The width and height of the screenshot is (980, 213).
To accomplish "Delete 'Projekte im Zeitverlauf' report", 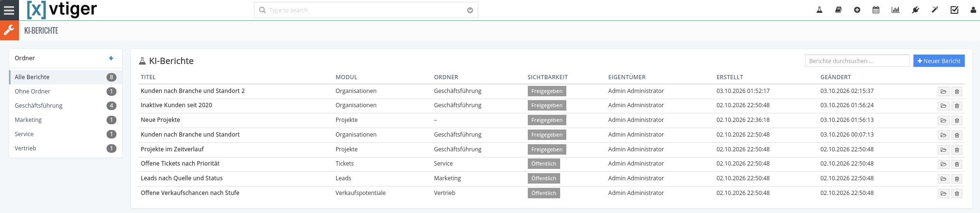I will click(x=957, y=150).
